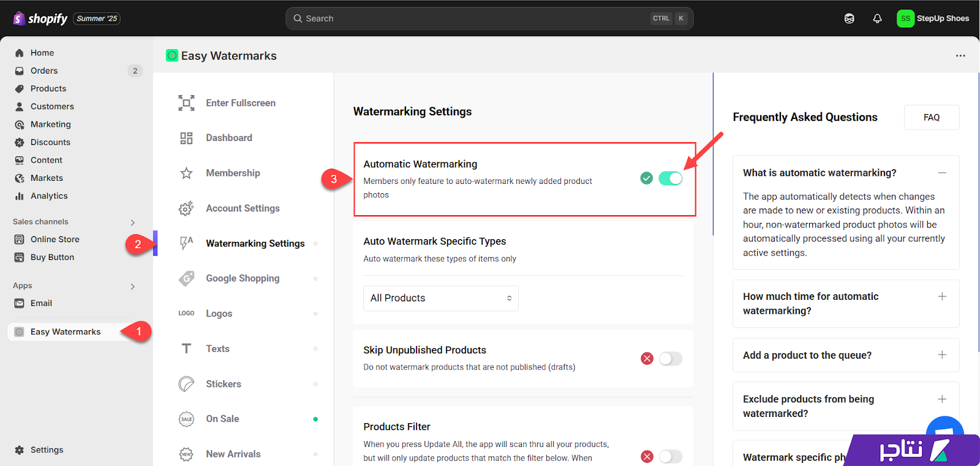Click the Shopify logo
Screen dimensions: 980x466
[x=40, y=18]
